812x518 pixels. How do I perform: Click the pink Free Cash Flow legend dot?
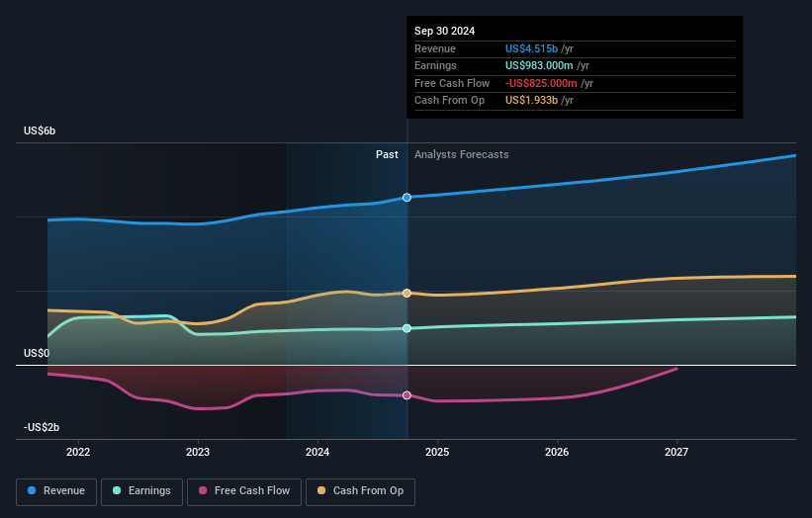pos(203,490)
